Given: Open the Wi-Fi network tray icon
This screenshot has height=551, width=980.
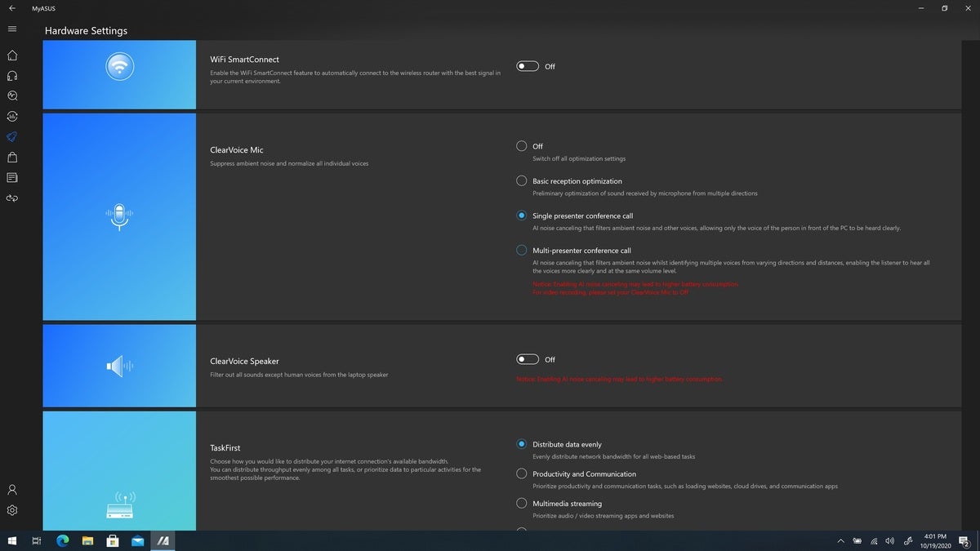Looking at the screenshot, I should (874, 540).
